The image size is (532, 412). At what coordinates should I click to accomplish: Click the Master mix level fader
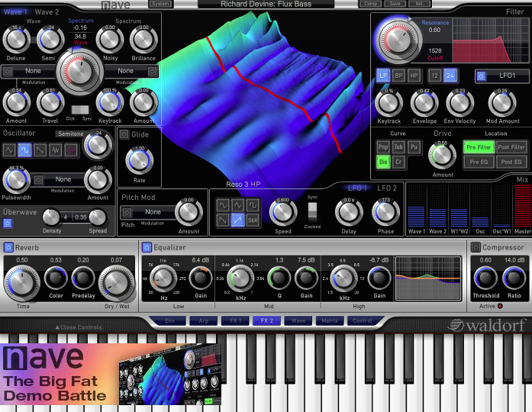pyautogui.click(x=523, y=206)
